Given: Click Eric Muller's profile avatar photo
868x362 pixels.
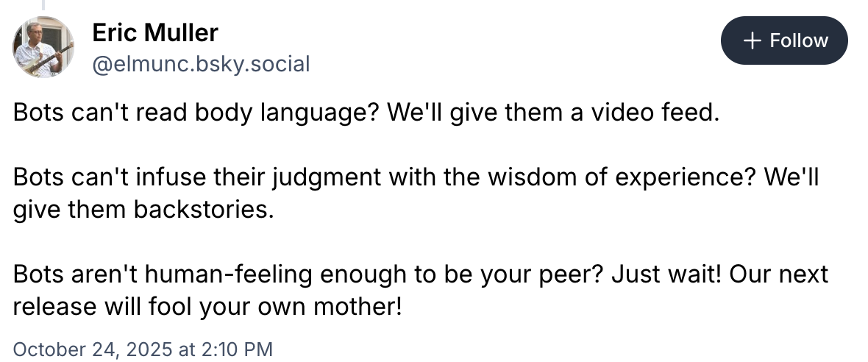Looking at the screenshot, I should click(x=43, y=48).
